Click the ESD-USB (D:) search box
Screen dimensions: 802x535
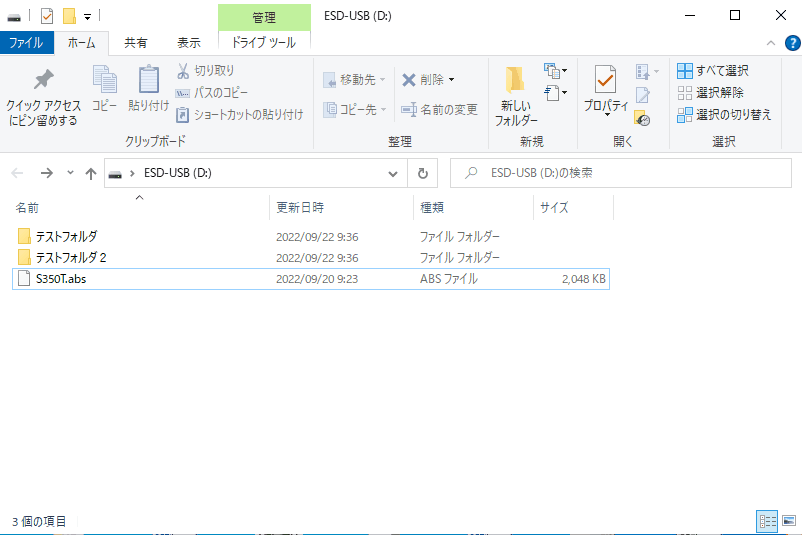[x=621, y=173]
